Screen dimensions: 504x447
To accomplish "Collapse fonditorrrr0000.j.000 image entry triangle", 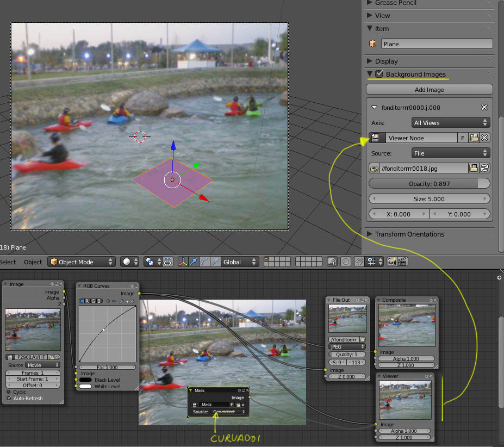I will [x=374, y=108].
